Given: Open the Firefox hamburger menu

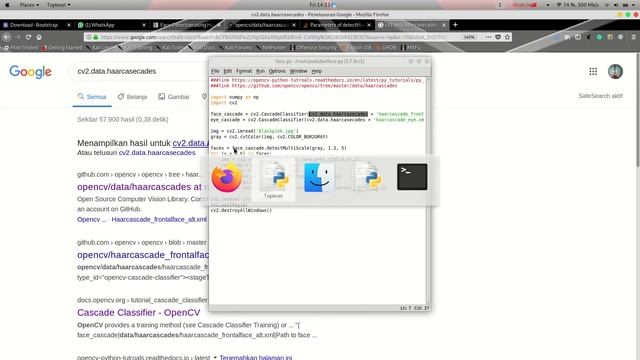Looking at the screenshot, I should (x=633, y=37).
